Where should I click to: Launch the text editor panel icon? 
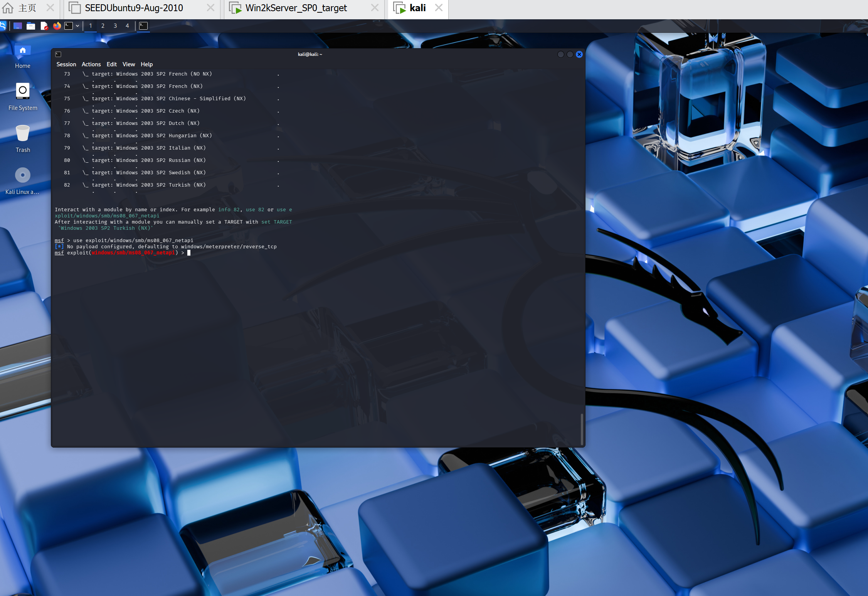[x=44, y=26]
